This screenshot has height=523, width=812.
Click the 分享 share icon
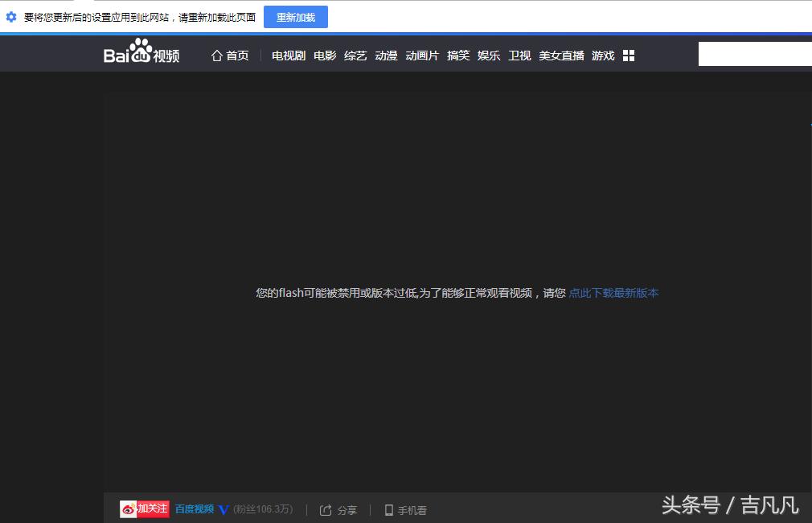325,509
